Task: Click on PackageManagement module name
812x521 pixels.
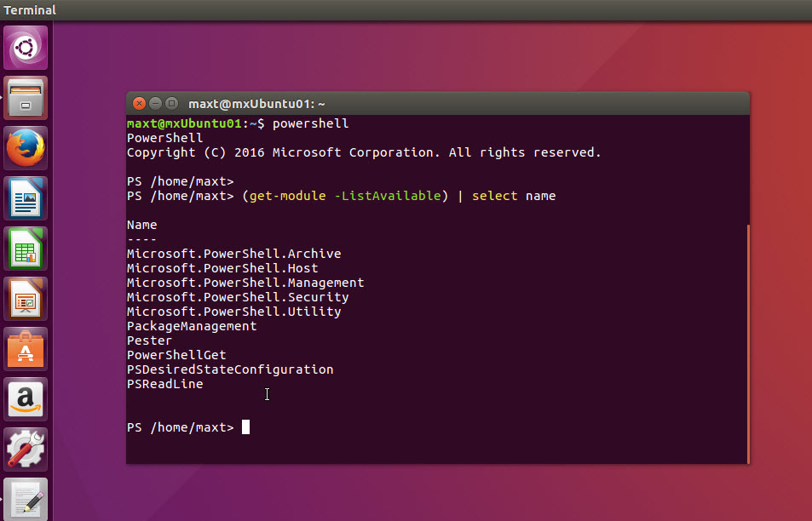Action: tap(192, 326)
